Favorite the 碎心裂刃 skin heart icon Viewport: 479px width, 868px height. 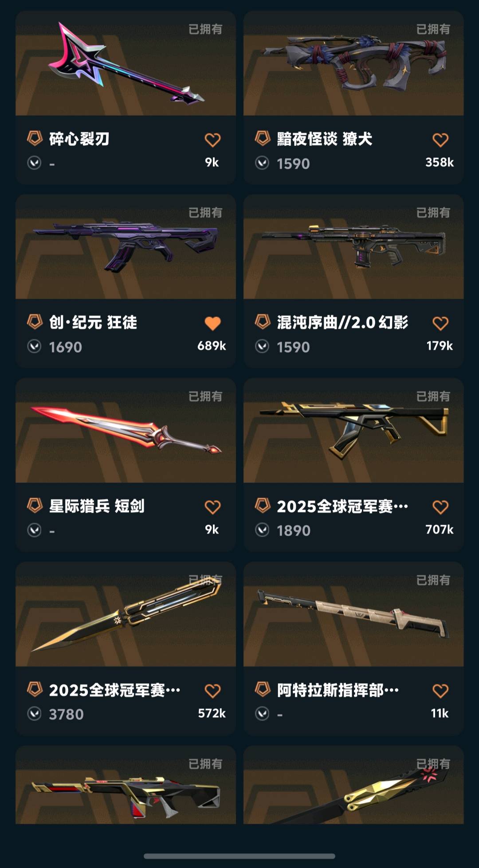tap(212, 140)
